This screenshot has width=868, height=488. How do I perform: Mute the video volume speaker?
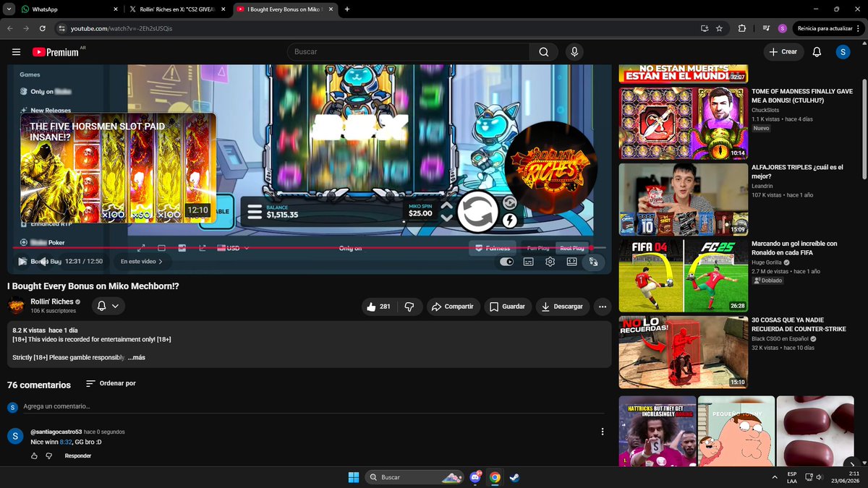[x=44, y=262]
